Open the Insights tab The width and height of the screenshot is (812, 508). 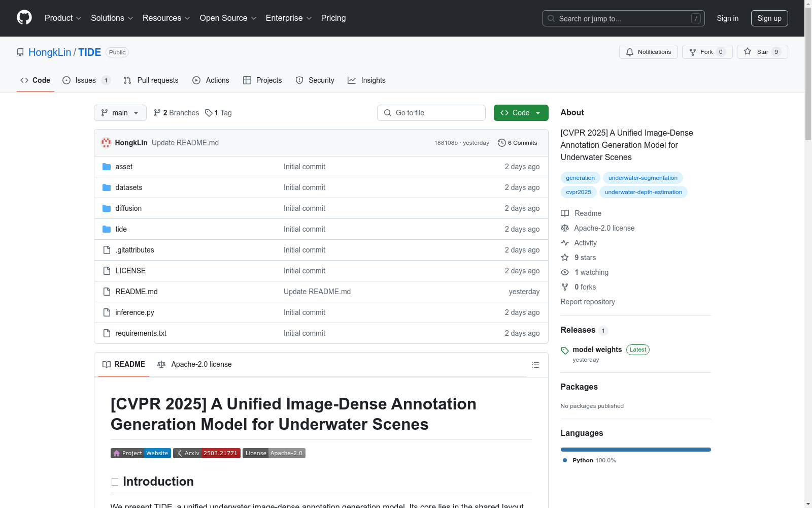click(366, 80)
